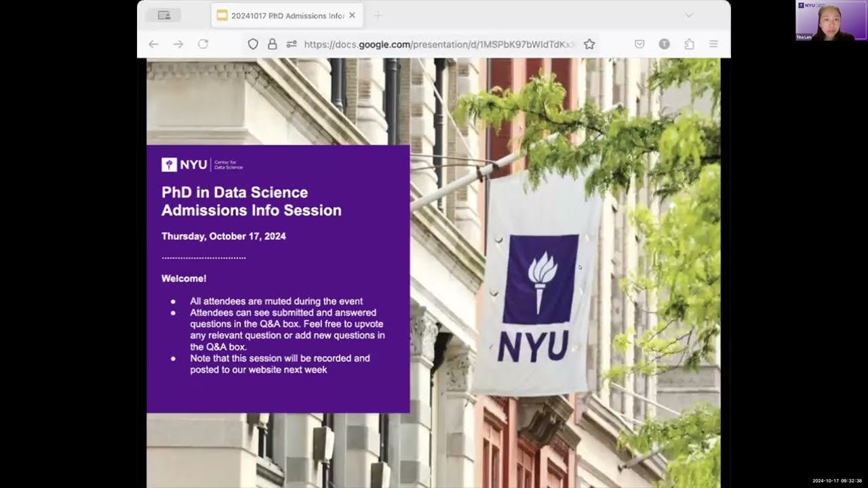
Task: Click the note about session being recorded
Action: [280, 364]
